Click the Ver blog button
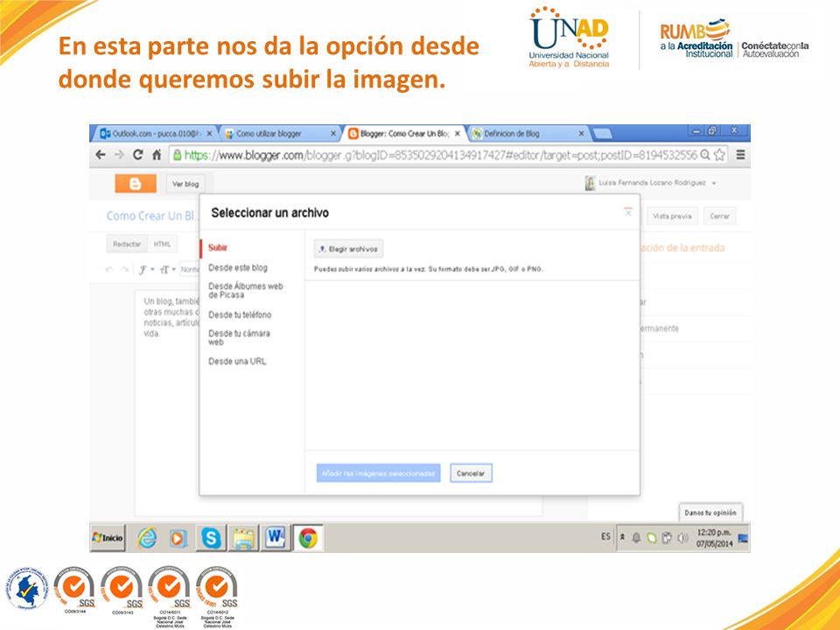The image size is (840, 630). (x=185, y=184)
